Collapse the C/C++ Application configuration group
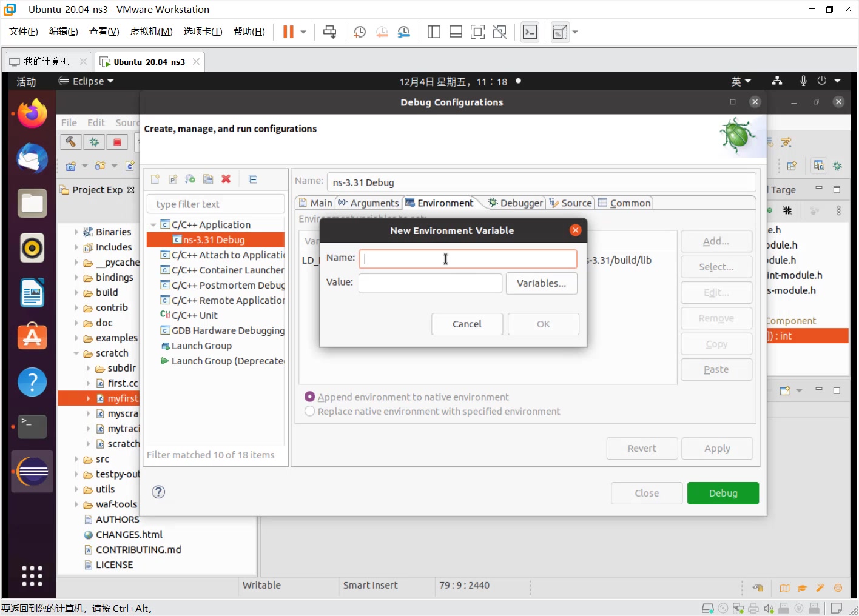The height and width of the screenshot is (616, 859). (x=153, y=225)
